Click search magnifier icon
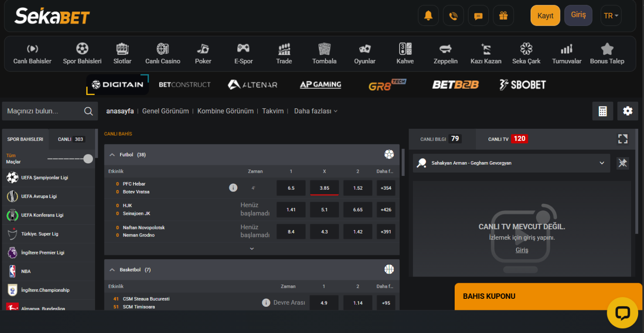Viewport: 644px width, 333px height. pos(88,111)
